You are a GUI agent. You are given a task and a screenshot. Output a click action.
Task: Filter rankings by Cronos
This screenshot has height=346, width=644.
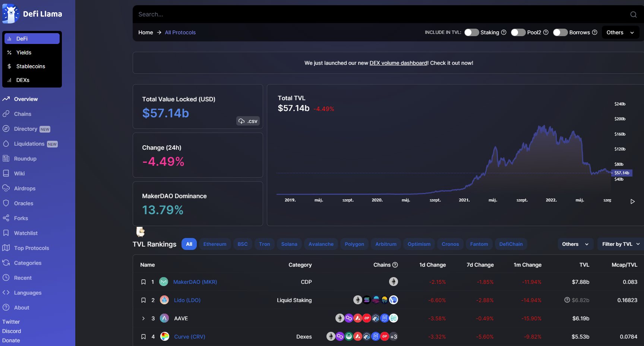tap(450, 244)
